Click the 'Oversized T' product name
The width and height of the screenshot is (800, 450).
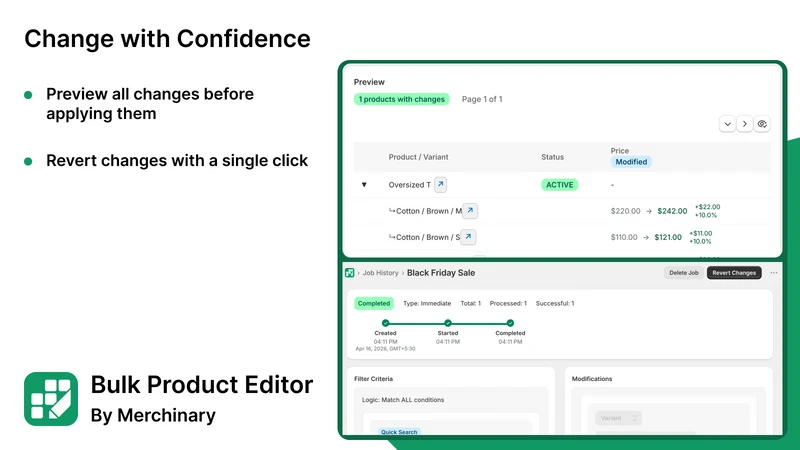(410, 185)
